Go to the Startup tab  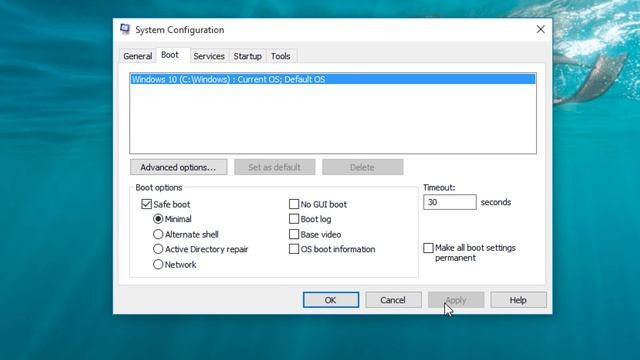(247, 56)
